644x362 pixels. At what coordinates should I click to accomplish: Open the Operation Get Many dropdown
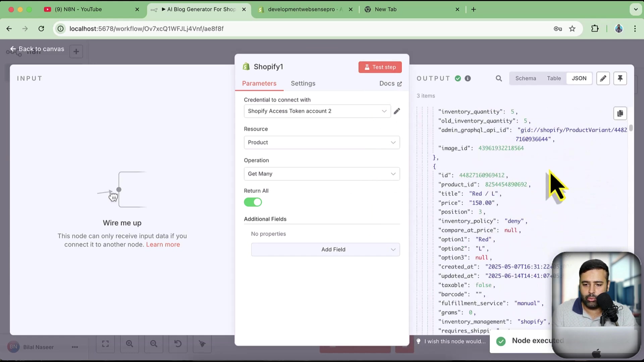tap(322, 174)
